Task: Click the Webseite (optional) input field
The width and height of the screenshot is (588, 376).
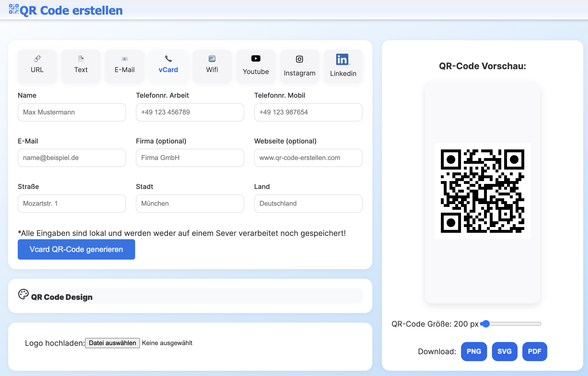Action: click(308, 158)
